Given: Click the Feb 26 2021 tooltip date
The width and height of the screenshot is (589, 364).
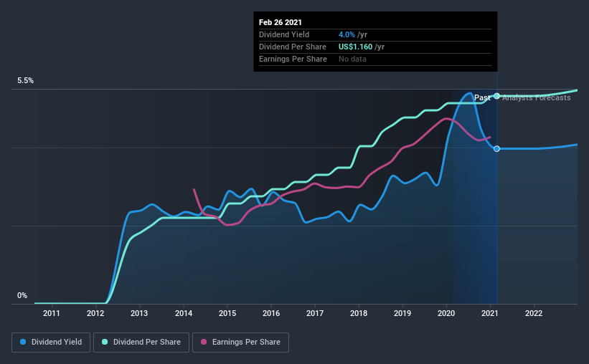Looking at the screenshot, I should [281, 22].
